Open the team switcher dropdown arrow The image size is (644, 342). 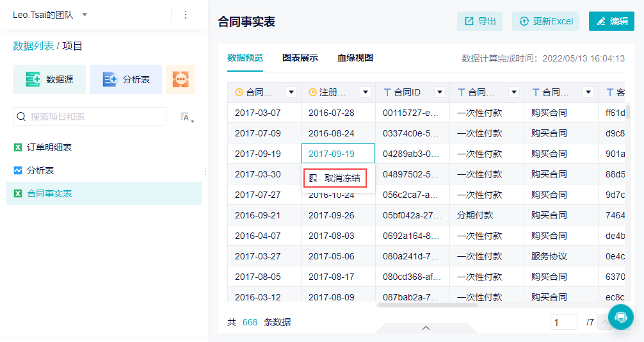point(85,15)
